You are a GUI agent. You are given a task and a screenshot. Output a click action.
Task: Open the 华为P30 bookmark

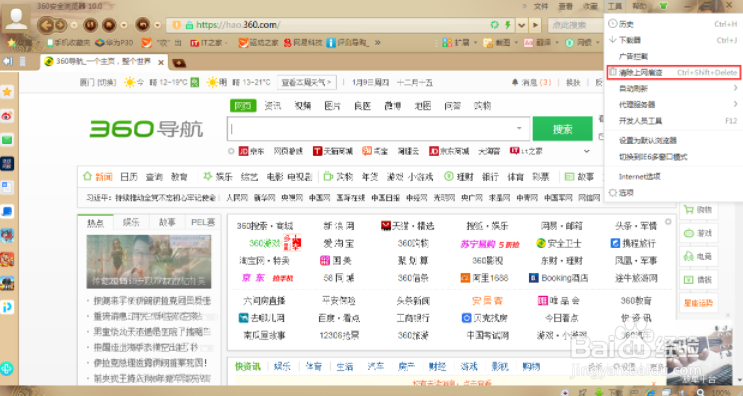114,43
